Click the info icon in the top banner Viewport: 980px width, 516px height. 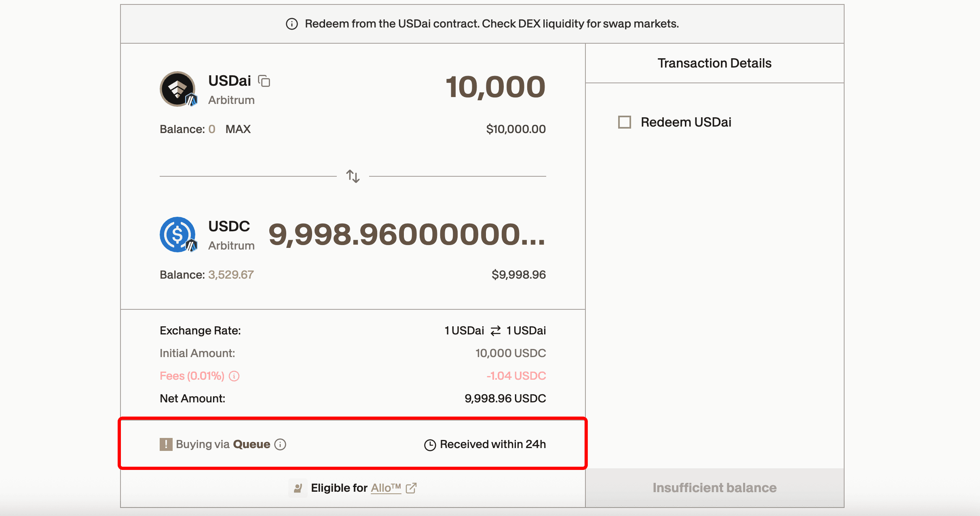(x=292, y=24)
